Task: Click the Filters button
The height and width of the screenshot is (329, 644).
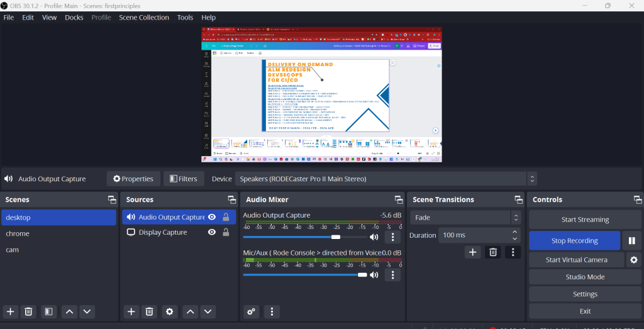Action: [x=184, y=179]
